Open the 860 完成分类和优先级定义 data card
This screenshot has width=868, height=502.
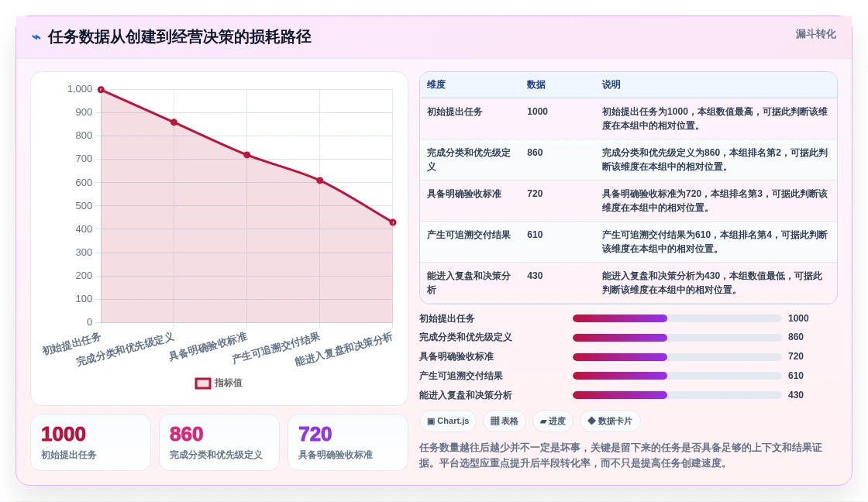click(219, 442)
